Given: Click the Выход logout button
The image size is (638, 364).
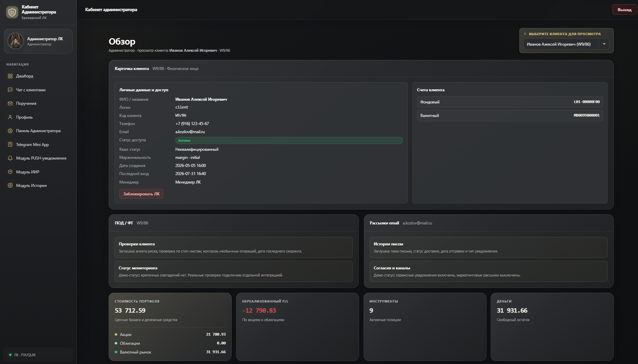Looking at the screenshot, I should click(x=624, y=10).
